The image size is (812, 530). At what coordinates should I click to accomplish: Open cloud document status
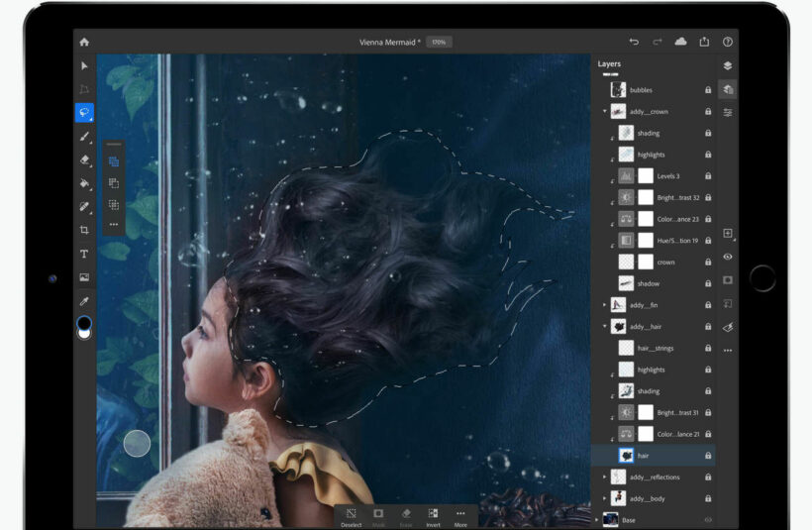pos(681,42)
